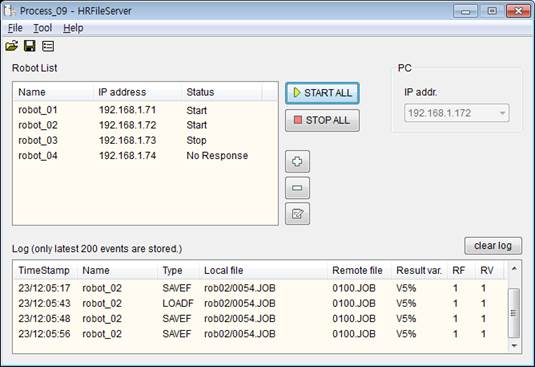The height and width of the screenshot is (367, 535).
Task: Select log entry 23/12:05:48
Action: pos(260,319)
